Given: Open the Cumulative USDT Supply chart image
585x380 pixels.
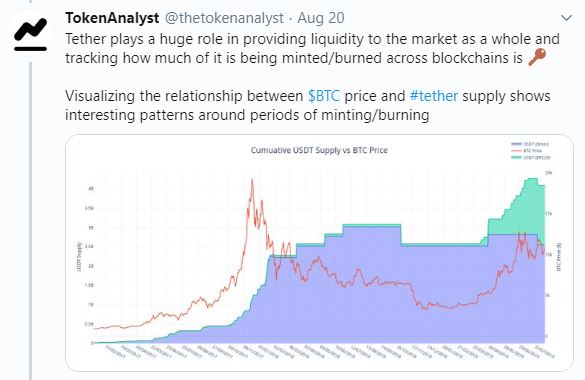Looking at the screenshot, I should [319, 253].
